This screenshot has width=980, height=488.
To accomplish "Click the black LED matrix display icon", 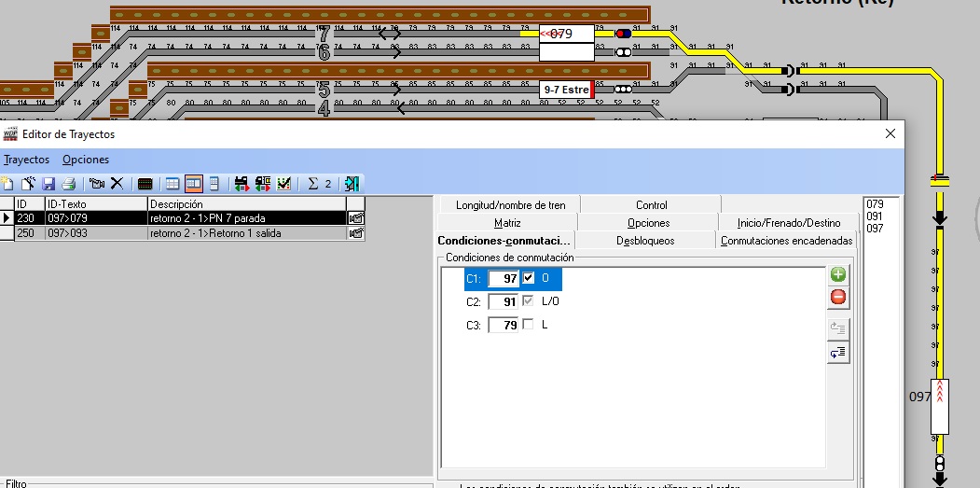I will (145, 183).
